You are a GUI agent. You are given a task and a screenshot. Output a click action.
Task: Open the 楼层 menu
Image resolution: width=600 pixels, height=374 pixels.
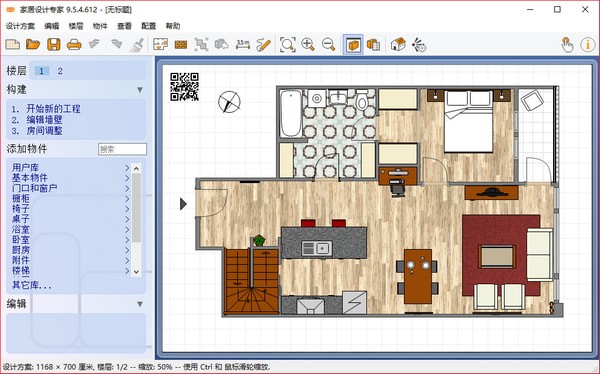[76, 26]
